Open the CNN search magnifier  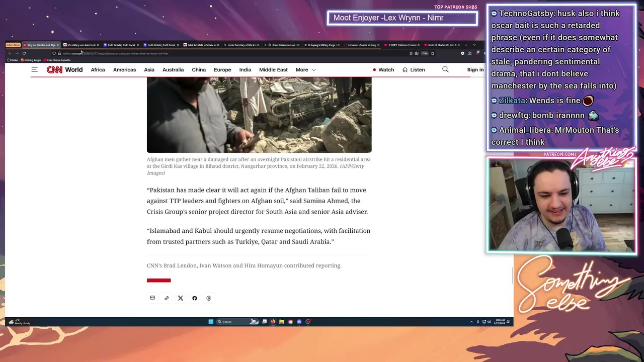click(x=445, y=69)
